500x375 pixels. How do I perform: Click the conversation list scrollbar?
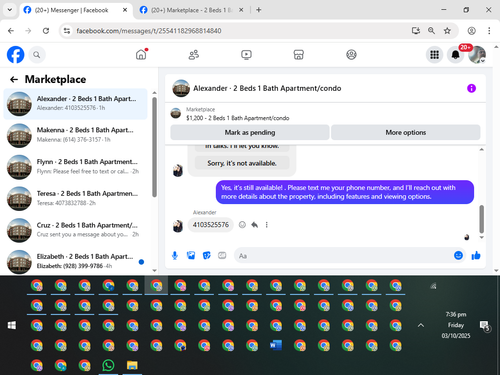tap(154, 147)
